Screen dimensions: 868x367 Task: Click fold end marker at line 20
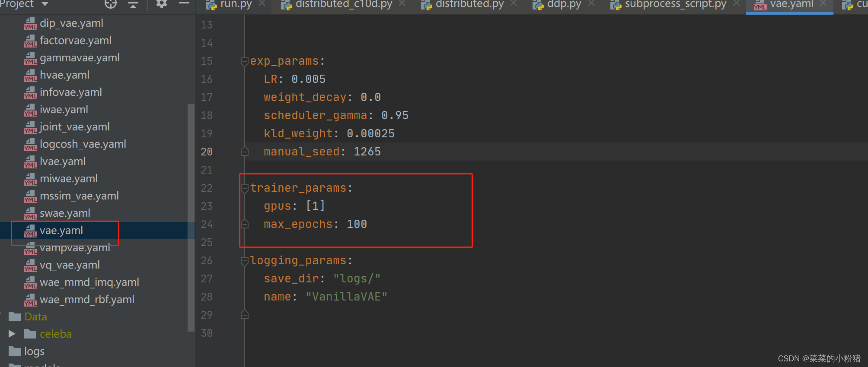click(245, 152)
